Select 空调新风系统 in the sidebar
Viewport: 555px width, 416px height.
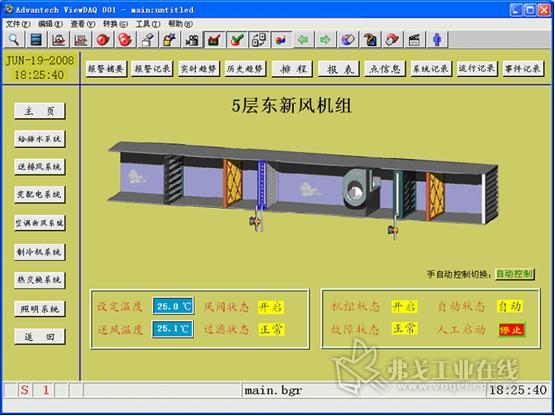click(40, 223)
